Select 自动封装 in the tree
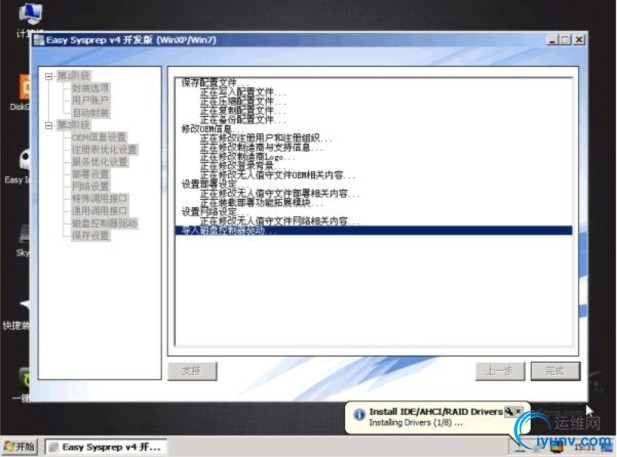 pyautogui.click(x=90, y=113)
